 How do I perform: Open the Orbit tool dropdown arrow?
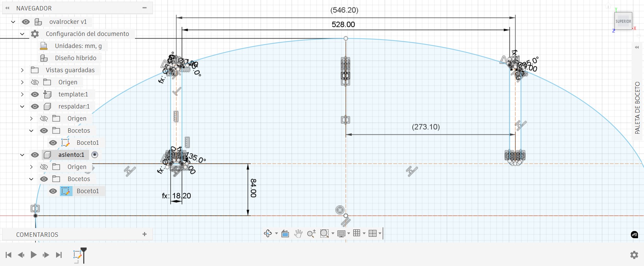pos(276,233)
